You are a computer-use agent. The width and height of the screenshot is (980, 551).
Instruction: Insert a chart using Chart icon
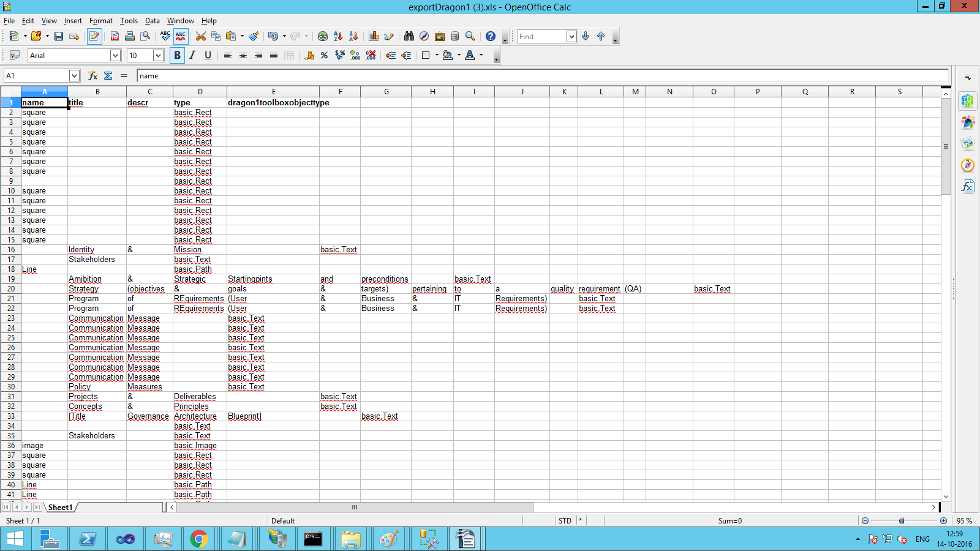point(374,37)
